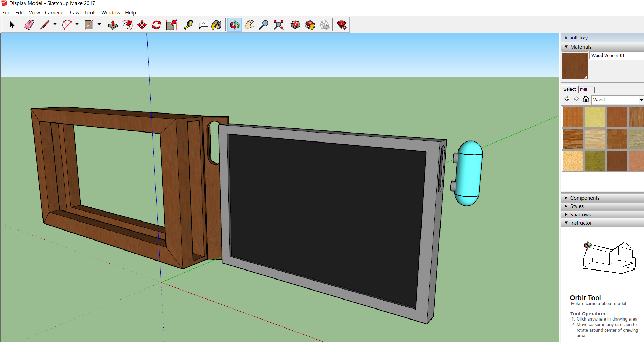Collapse the Materials panel
644x343 pixels.
pos(566,47)
